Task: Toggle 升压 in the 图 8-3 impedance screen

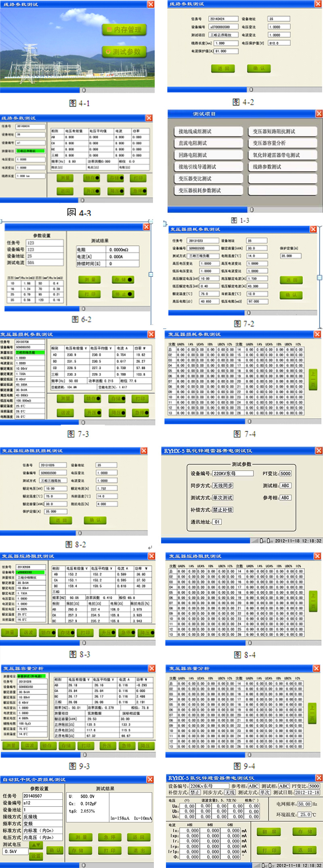Action: pyautogui.click(x=108, y=632)
